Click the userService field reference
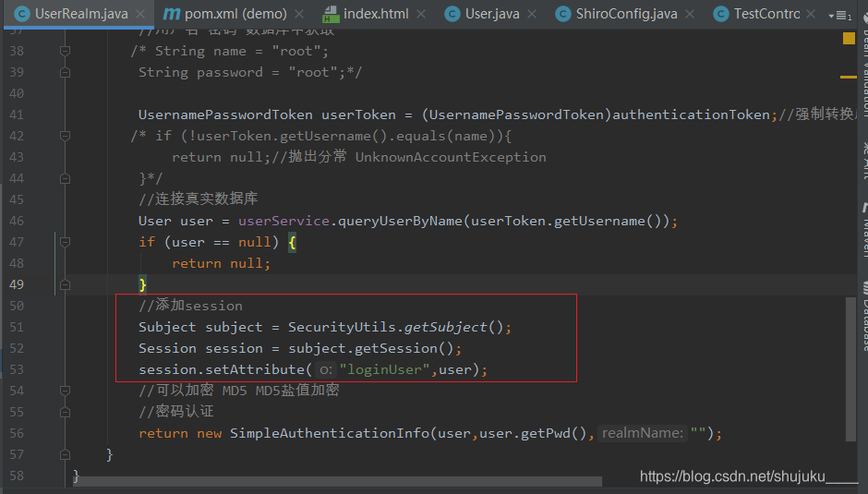Screen dimensions: 868x494 coord(284,221)
